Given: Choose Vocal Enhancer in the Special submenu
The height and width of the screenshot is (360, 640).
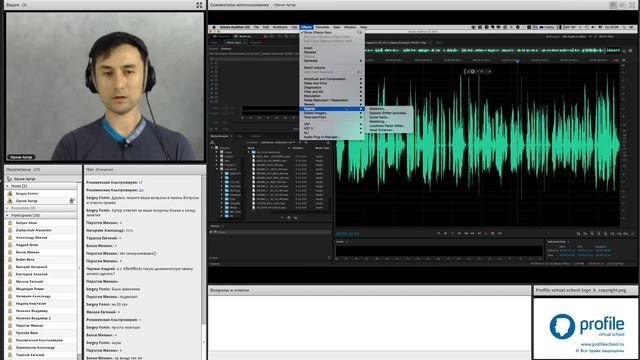Looking at the screenshot, I should [x=381, y=130].
